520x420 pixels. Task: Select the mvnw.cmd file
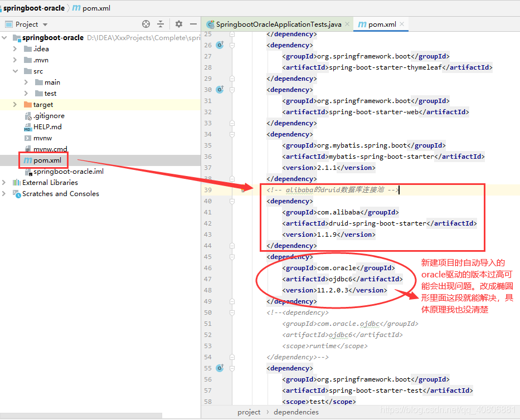click(x=50, y=149)
